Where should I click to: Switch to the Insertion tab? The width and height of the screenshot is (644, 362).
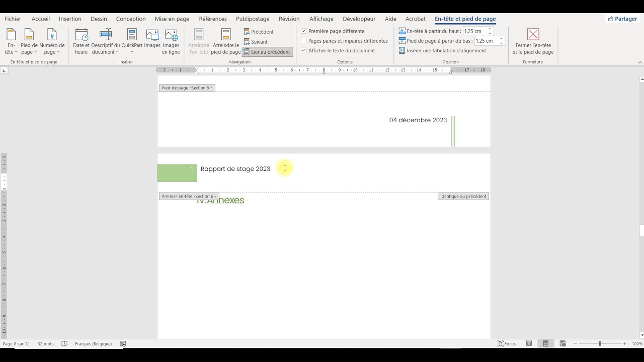70,19
